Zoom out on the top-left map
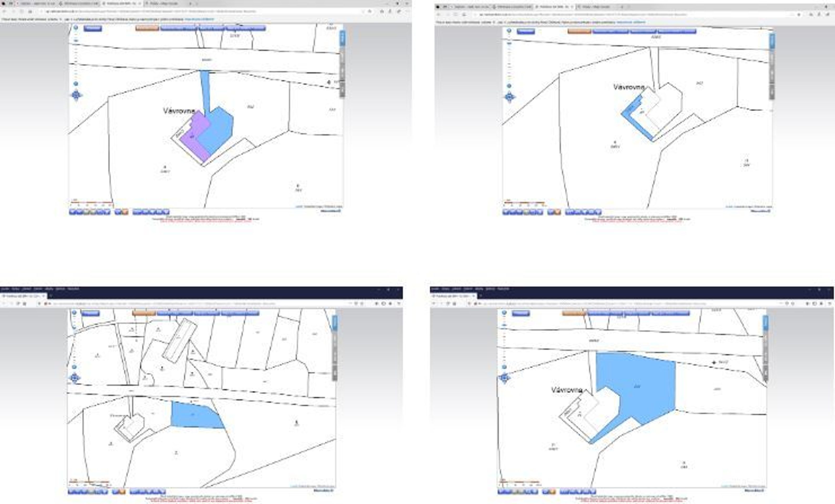Image resolution: width=835 pixels, height=504 pixels. click(x=76, y=84)
